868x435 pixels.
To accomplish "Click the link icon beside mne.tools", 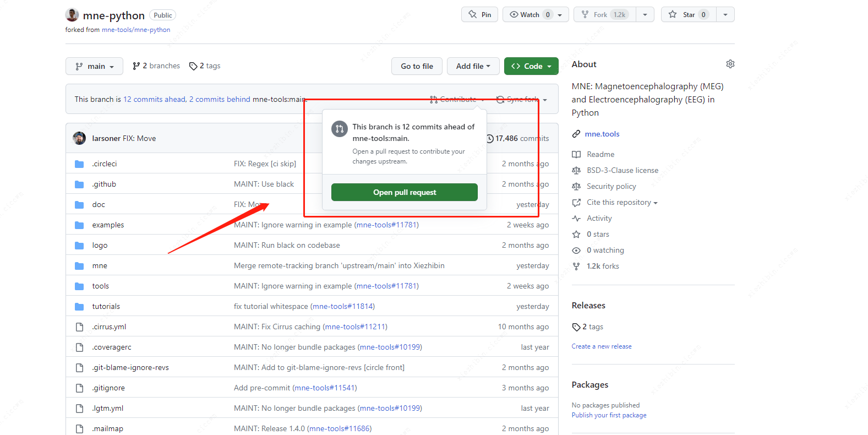I will click(576, 134).
